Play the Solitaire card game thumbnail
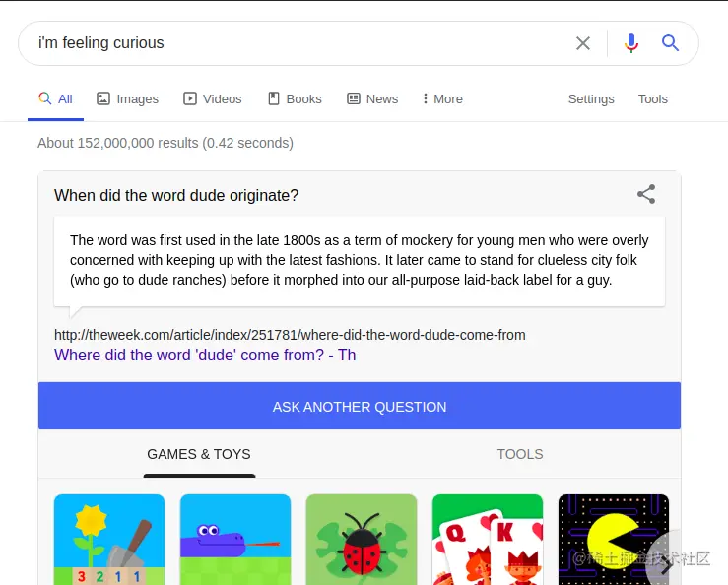This screenshot has height=585, width=728. [x=488, y=540]
